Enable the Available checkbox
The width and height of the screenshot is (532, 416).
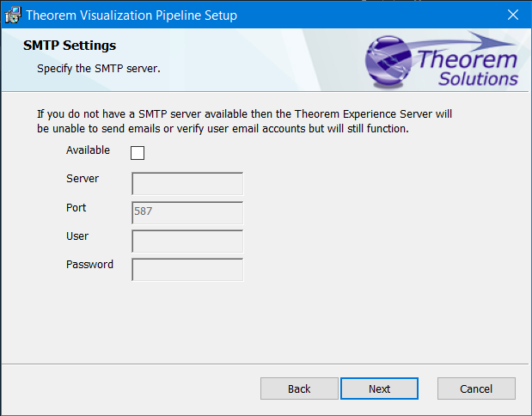pos(138,153)
